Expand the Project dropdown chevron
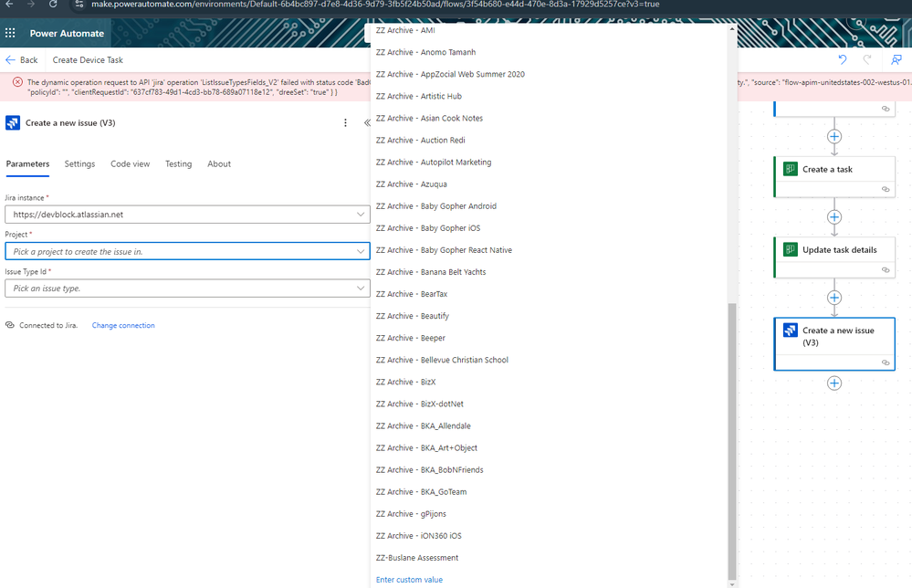Image resolution: width=912 pixels, height=588 pixels. pos(360,251)
